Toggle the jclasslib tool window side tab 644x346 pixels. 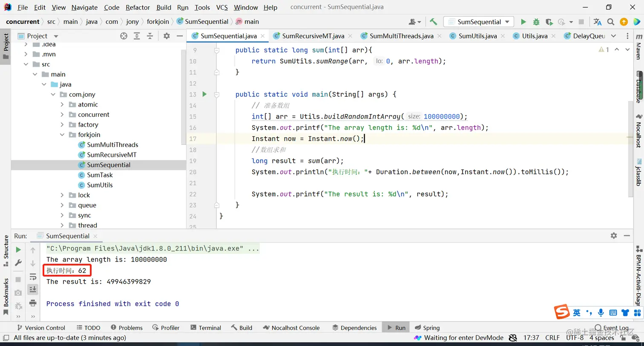638,172
